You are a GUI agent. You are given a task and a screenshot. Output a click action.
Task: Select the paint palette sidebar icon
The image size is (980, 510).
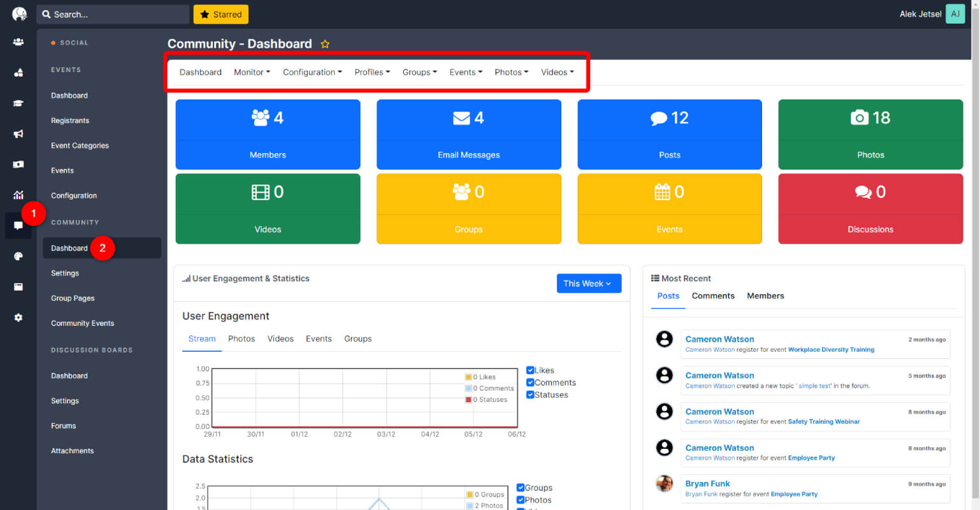click(x=18, y=256)
